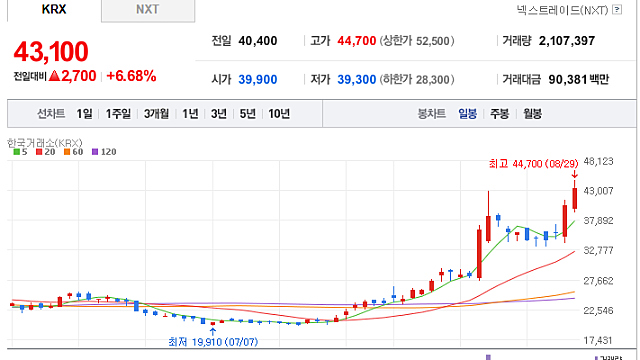
Task: Select the 3년 line chart period
Action: point(219,113)
